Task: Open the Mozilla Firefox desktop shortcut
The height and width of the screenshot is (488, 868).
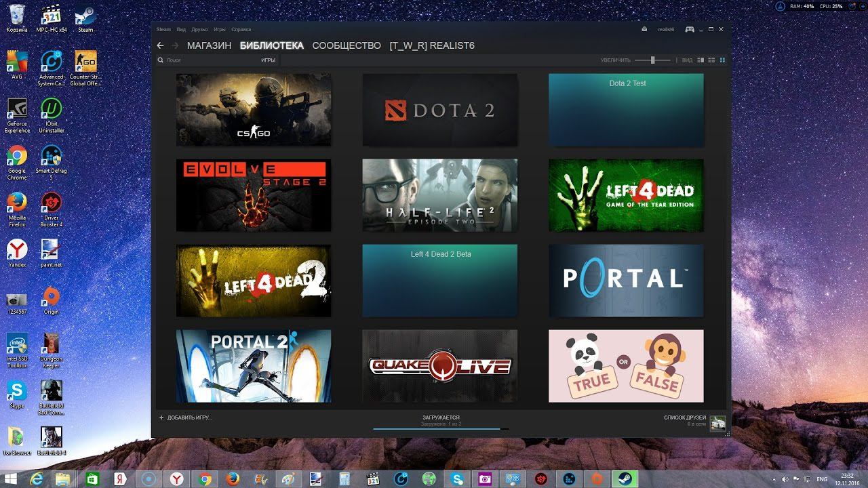Action: (17, 209)
